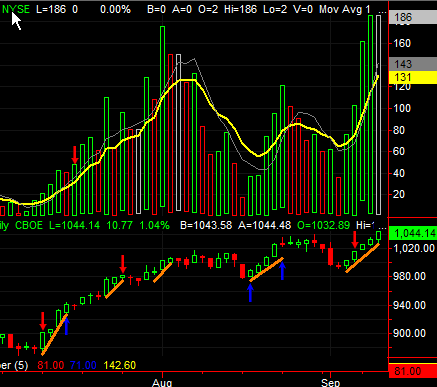
Task: Click the B=0 bid value in the NYSE header
Action: tap(156, 9)
